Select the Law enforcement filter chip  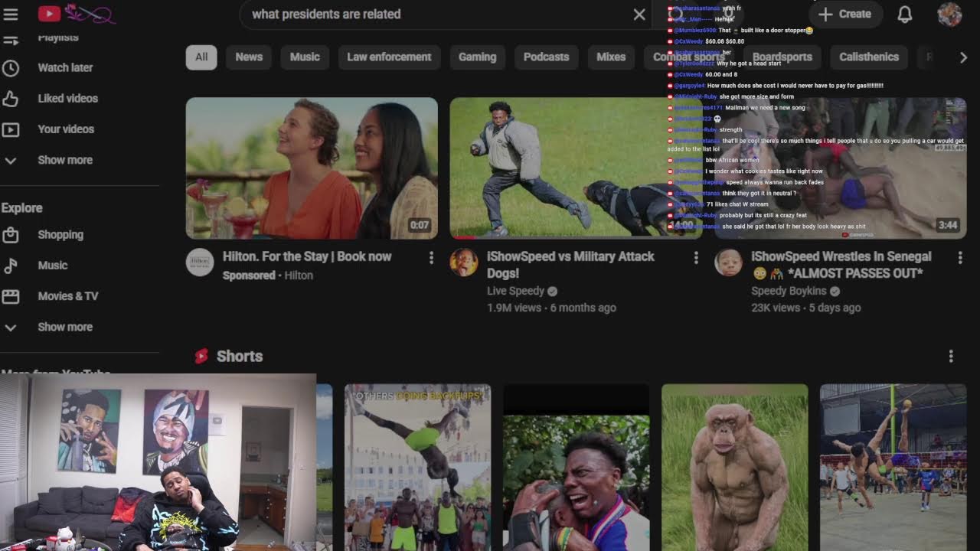tap(389, 57)
